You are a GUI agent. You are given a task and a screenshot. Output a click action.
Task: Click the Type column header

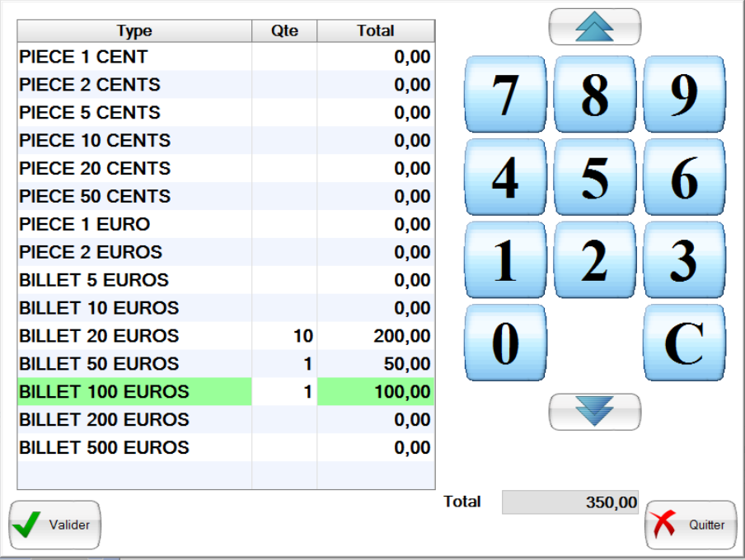coord(134,31)
